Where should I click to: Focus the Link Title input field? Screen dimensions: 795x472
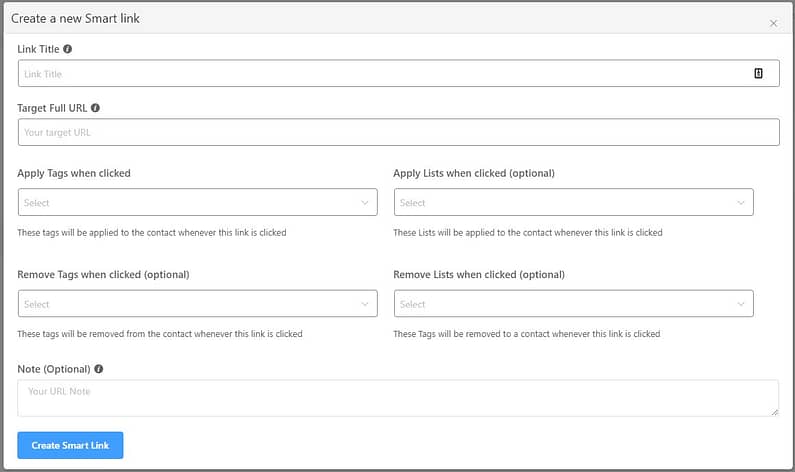pos(399,74)
